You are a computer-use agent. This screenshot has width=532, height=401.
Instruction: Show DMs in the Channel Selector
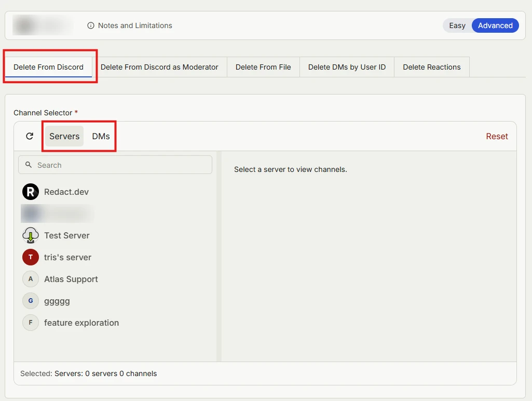[101, 136]
